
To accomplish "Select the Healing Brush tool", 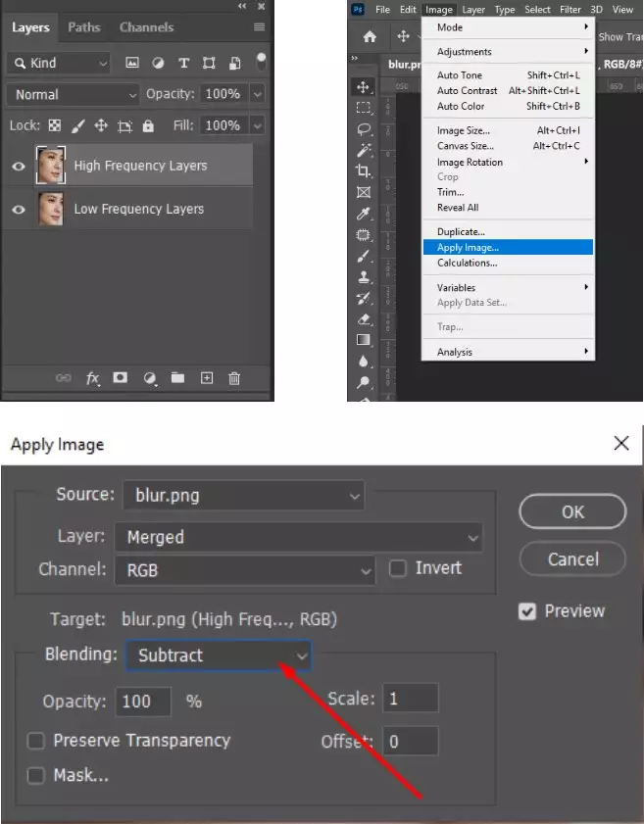I will point(364,235).
